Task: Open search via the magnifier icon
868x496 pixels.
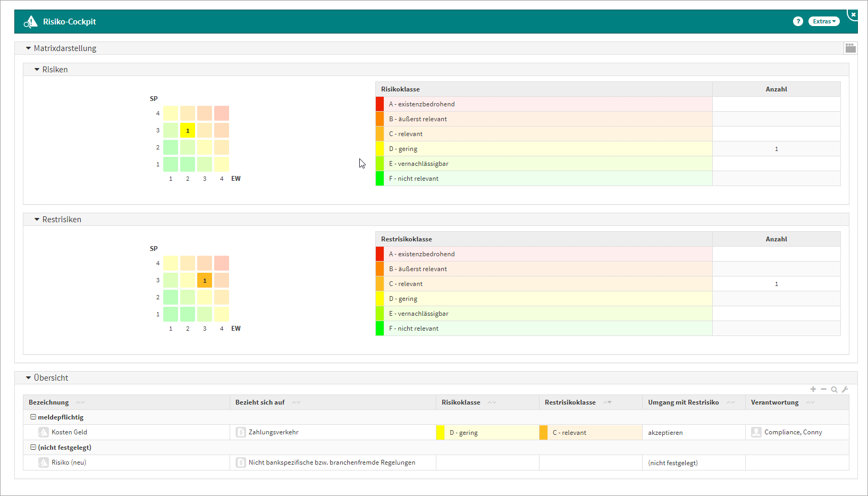Action: click(834, 390)
